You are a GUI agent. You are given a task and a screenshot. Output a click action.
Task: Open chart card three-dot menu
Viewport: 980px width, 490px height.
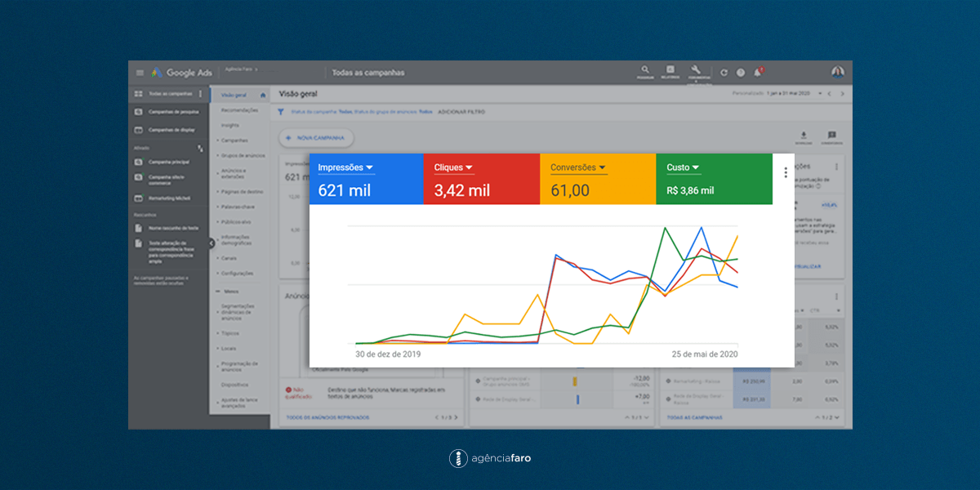tap(786, 173)
